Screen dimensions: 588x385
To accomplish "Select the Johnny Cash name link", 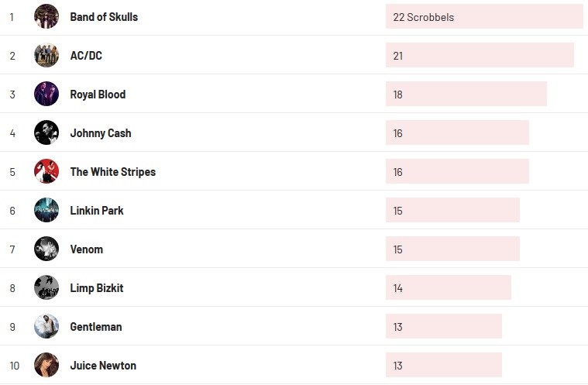I will (101, 133).
